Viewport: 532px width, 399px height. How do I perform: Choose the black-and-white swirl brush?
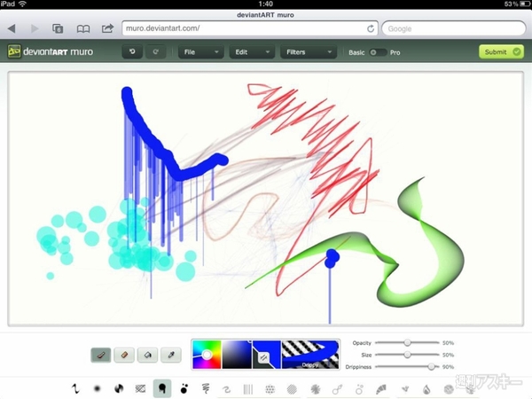coord(119,388)
